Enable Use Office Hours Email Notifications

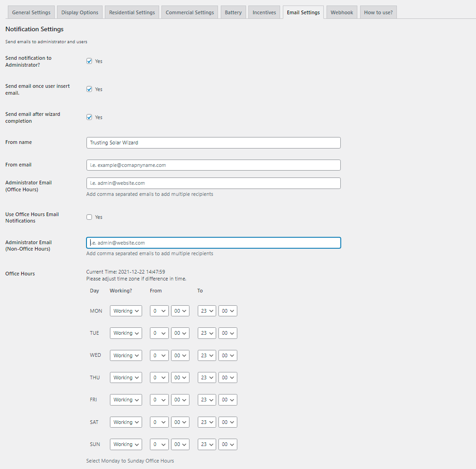(89, 217)
